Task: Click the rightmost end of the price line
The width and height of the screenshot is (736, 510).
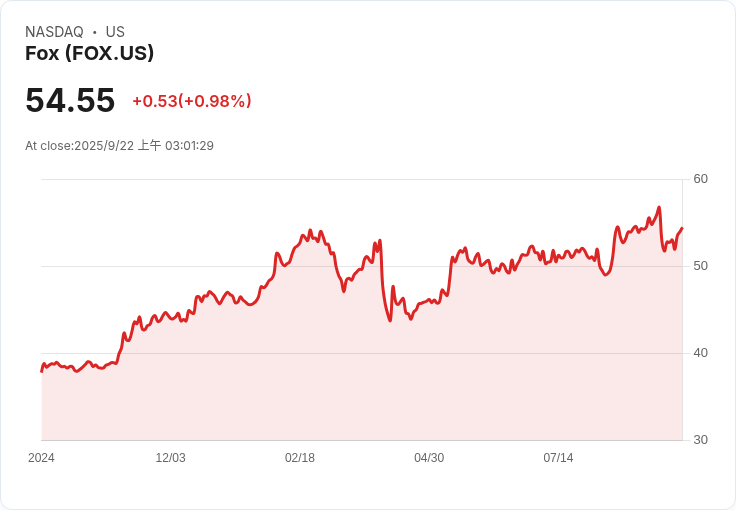Action: click(682, 228)
